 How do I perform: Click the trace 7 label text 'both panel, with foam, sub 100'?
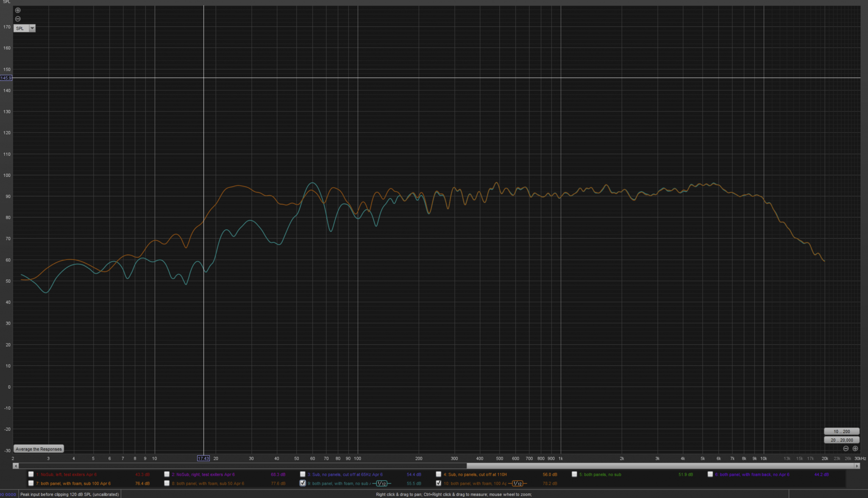pyautogui.click(x=70, y=484)
